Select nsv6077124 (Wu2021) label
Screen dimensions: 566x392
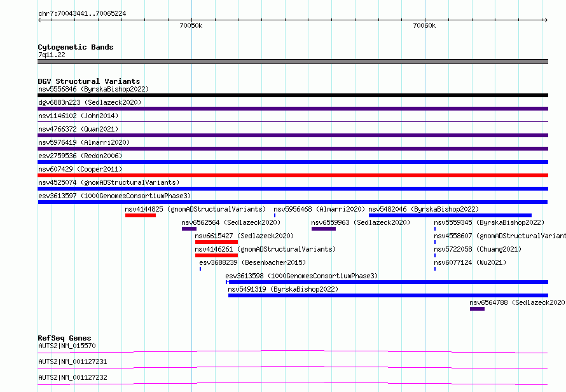470,262
